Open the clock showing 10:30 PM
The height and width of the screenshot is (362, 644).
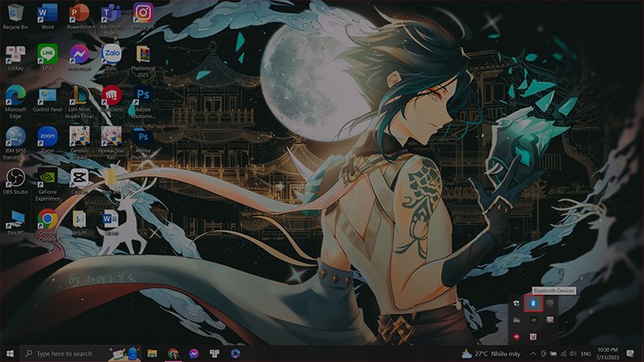click(x=608, y=353)
